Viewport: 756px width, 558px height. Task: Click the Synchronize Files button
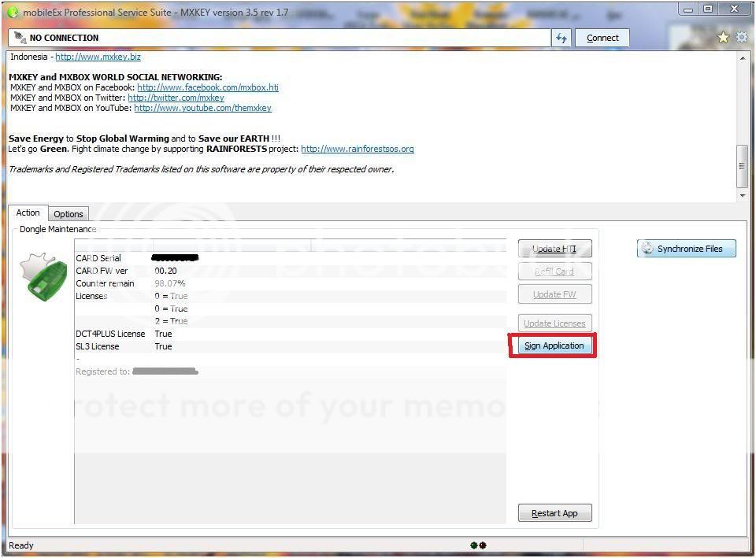687,249
